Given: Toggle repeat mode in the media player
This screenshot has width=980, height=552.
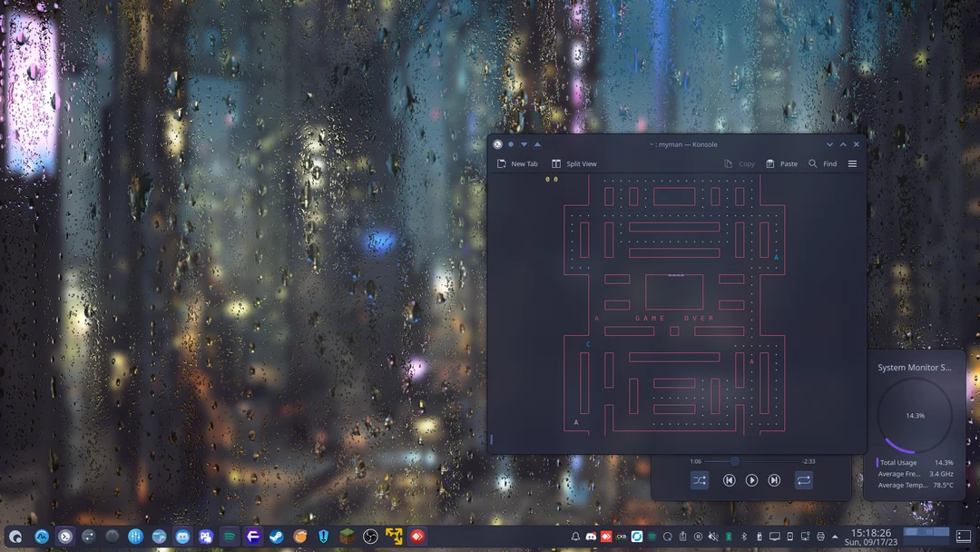Looking at the screenshot, I should point(804,480).
